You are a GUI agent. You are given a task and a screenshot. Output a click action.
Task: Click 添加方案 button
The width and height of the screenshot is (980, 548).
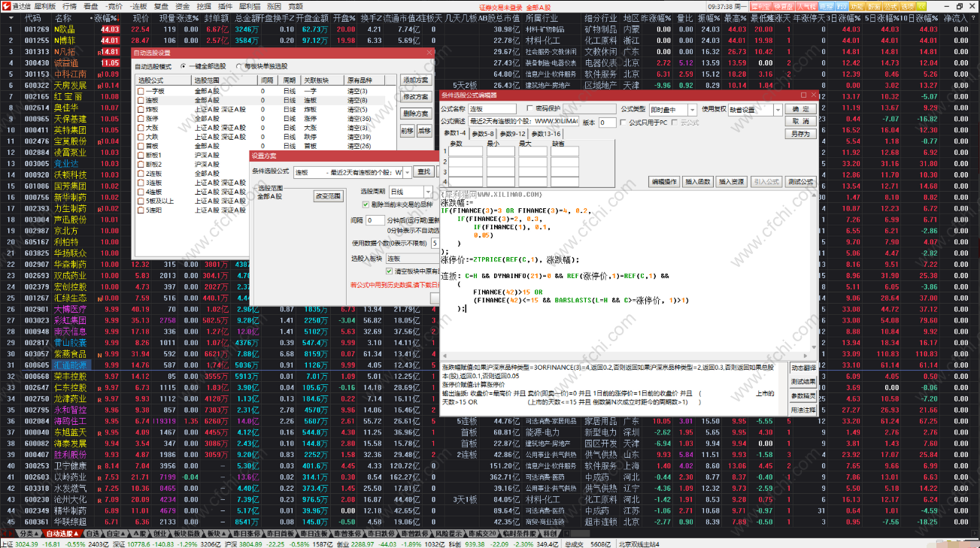[416, 80]
